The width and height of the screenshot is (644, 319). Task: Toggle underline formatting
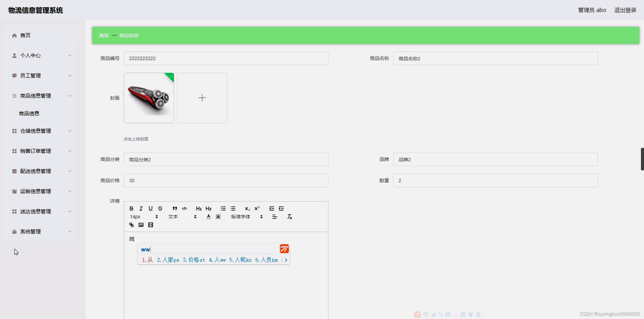(x=150, y=208)
